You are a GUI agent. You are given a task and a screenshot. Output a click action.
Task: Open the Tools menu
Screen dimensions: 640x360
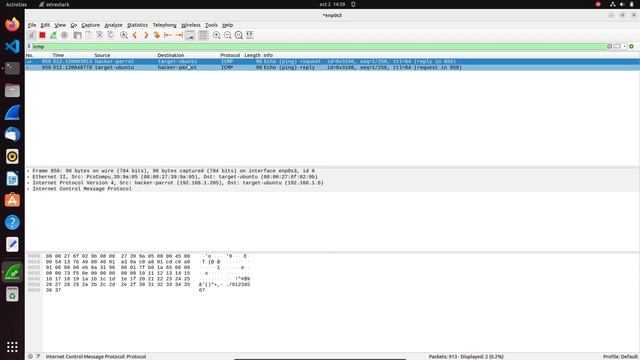pyautogui.click(x=211, y=25)
